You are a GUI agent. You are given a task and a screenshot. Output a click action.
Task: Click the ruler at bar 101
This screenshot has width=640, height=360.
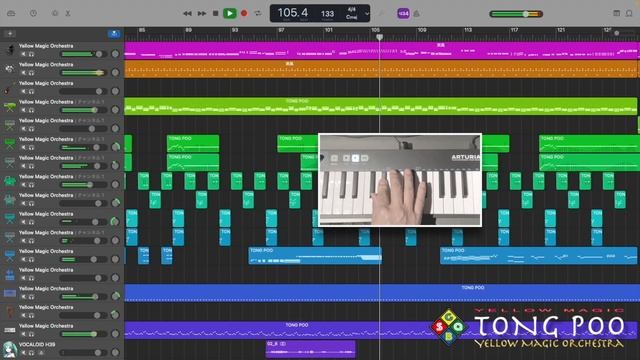(x=329, y=30)
